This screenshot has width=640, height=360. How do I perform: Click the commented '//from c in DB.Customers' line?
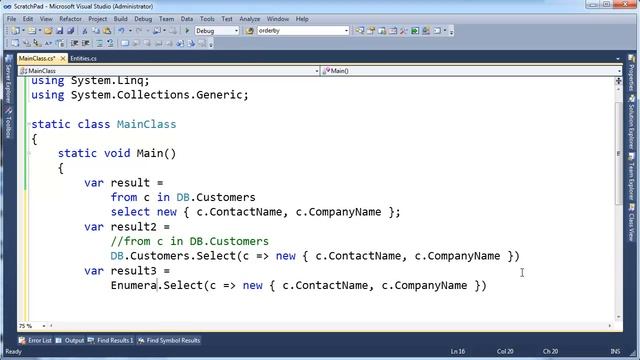point(190,241)
